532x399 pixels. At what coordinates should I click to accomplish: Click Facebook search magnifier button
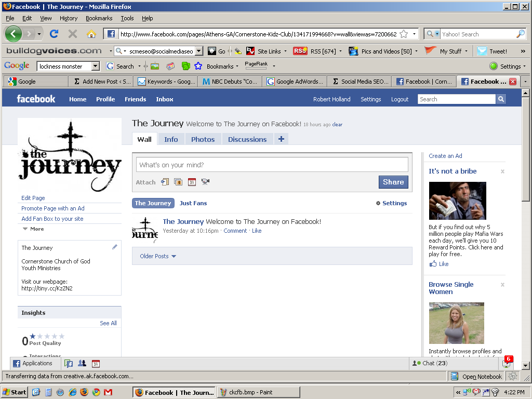pos(501,99)
